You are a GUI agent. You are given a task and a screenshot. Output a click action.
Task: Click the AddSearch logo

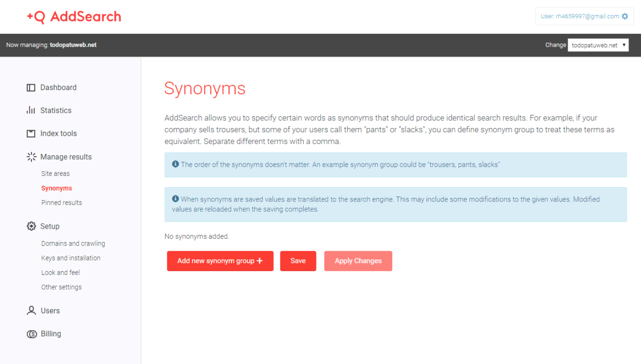74,16
